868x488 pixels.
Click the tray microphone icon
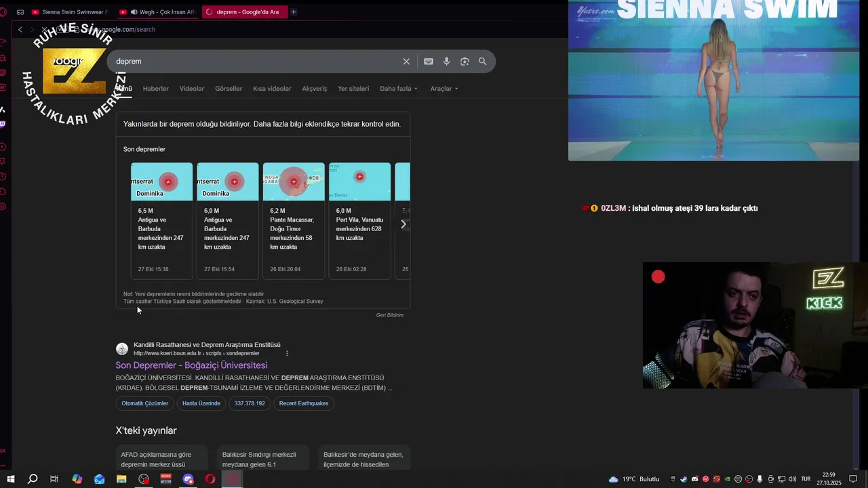(759, 479)
